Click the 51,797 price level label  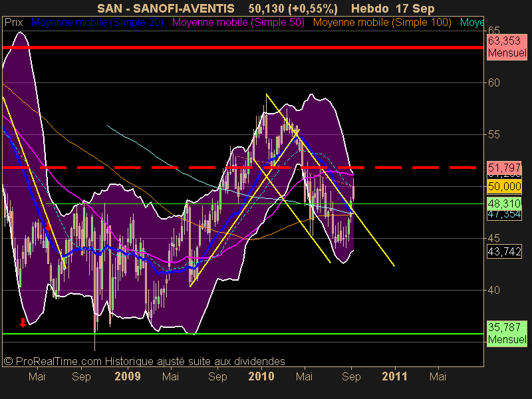click(504, 168)
